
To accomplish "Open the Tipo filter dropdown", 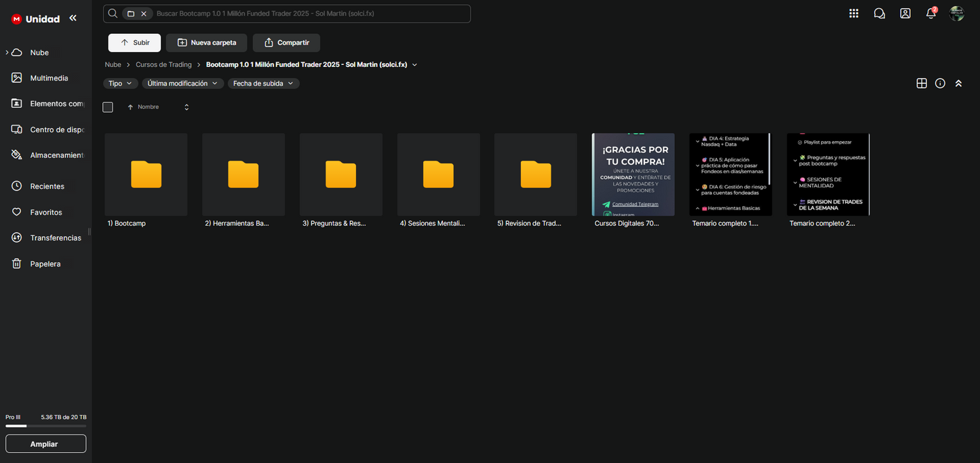I will pyautogui.click(x=120, y=83).
